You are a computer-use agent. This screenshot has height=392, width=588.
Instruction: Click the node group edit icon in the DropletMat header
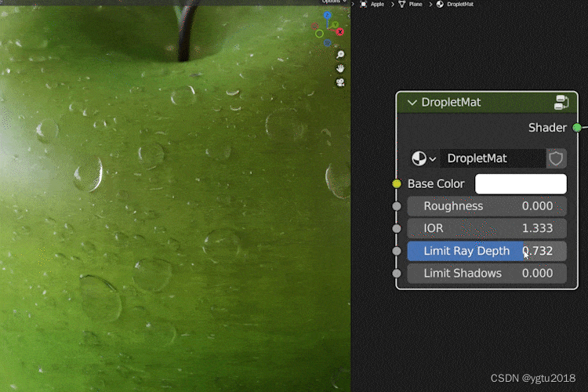click(561, 102)
